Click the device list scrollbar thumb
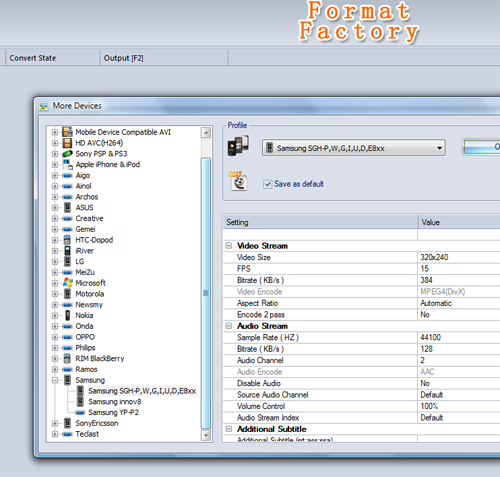 [206, 293]
